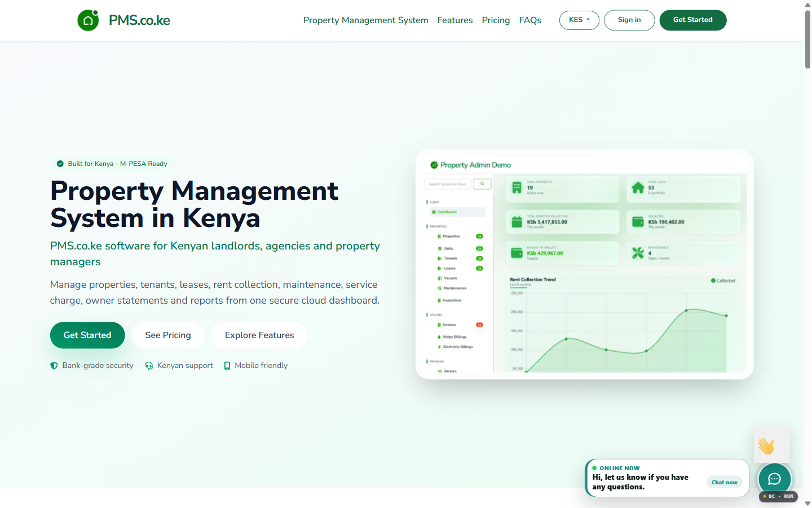This screenshot has width=812, height=508.
Task: Click the PMS.co.ke house logo icon
Action: [88, 20]
